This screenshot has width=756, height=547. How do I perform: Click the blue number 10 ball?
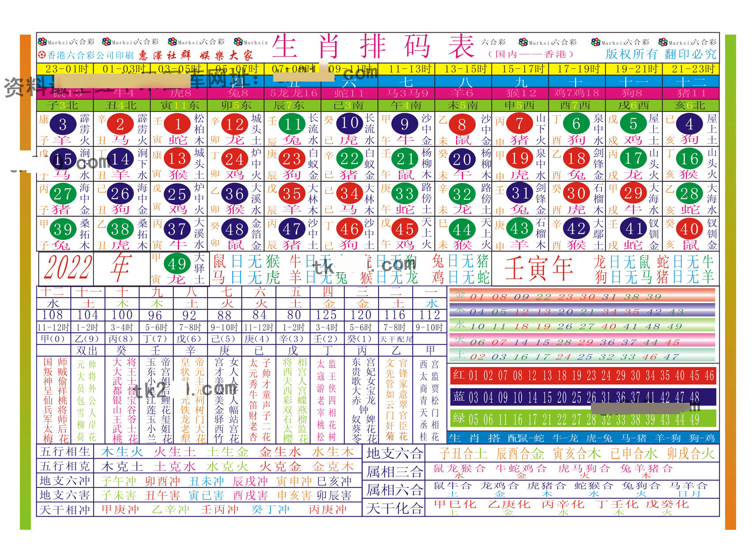pos(349,123)
